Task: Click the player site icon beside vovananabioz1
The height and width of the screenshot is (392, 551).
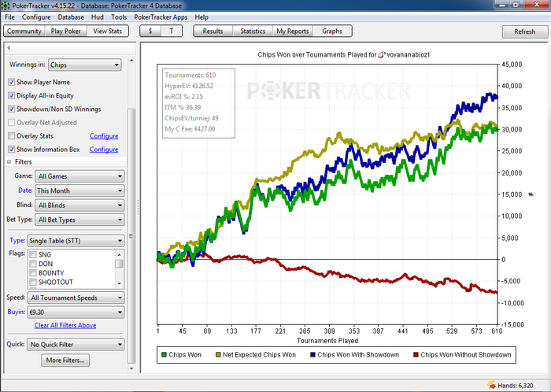Action: pyautogui.click(x=382, y=55)
